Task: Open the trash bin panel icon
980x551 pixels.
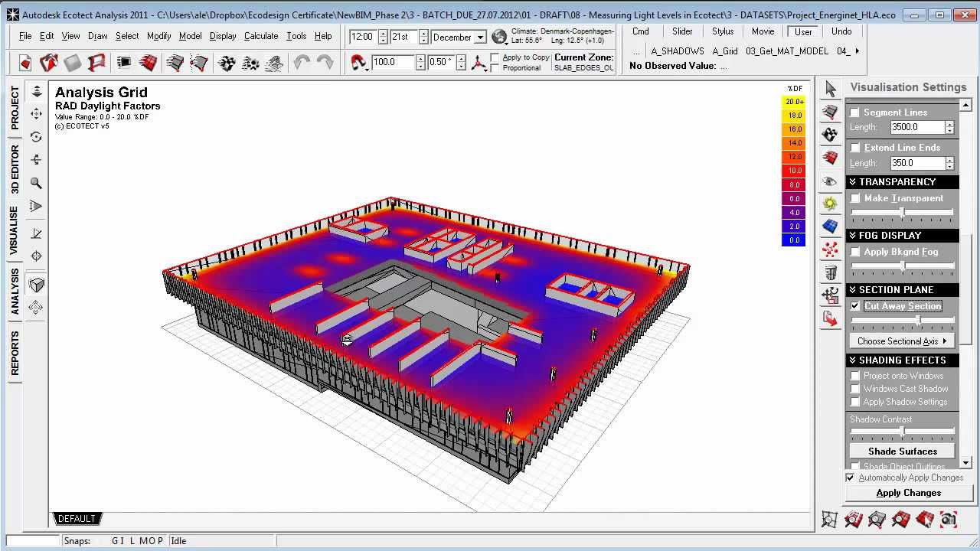Action: 830,272
